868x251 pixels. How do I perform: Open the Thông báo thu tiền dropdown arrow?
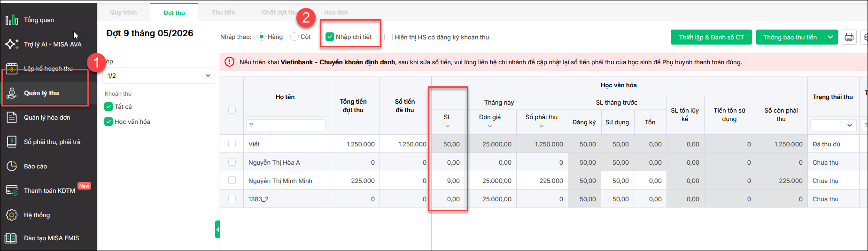(830, 37)
